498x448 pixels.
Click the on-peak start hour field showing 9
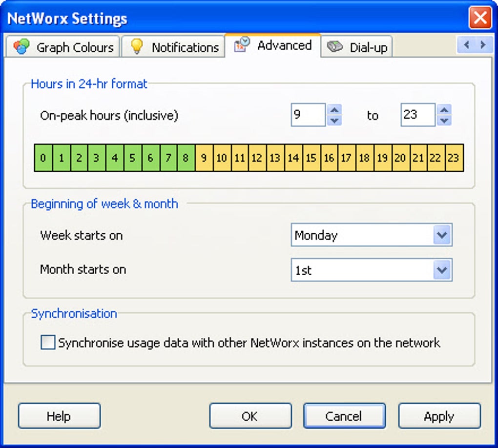308,115
